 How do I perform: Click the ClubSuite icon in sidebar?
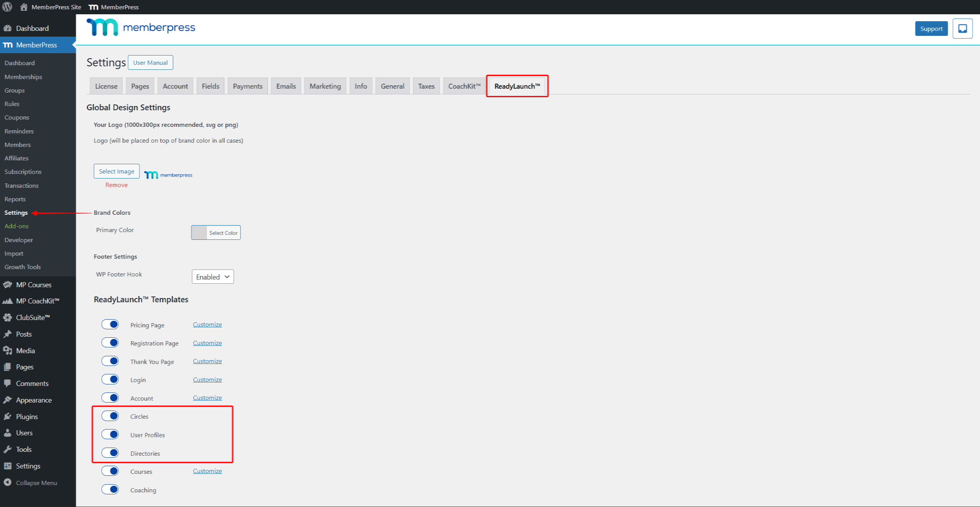(x=8, y=318)
